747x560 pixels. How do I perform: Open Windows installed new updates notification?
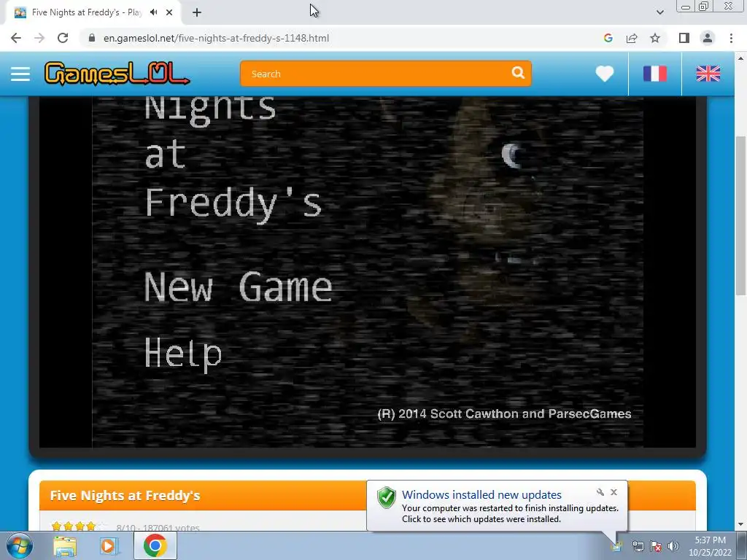point(481,495)
